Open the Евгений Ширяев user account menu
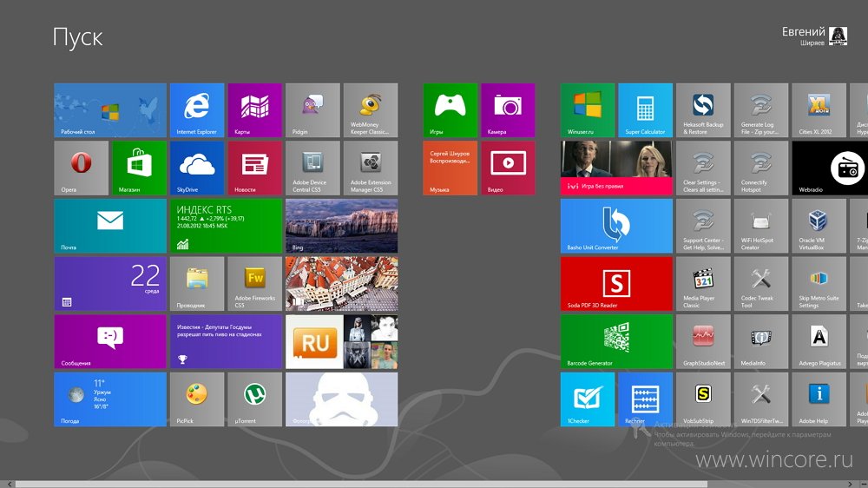 814,36
